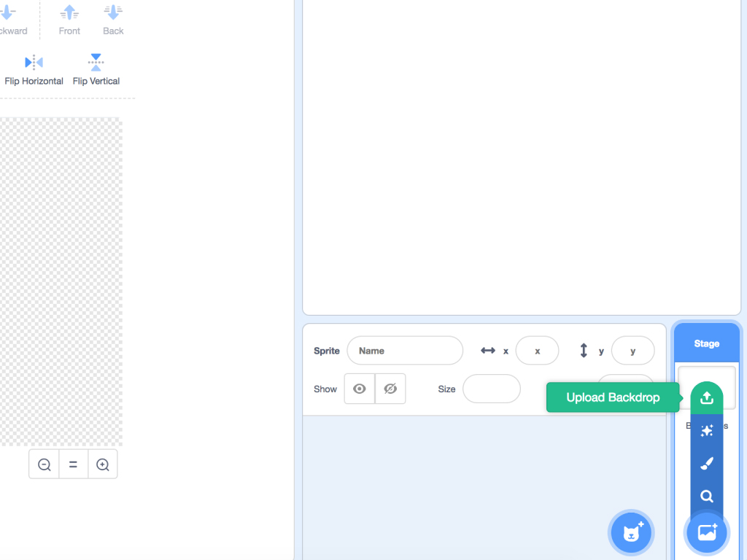Click the sprite Name input field
The width and height of the screenshot is (747, 560).
405,351
